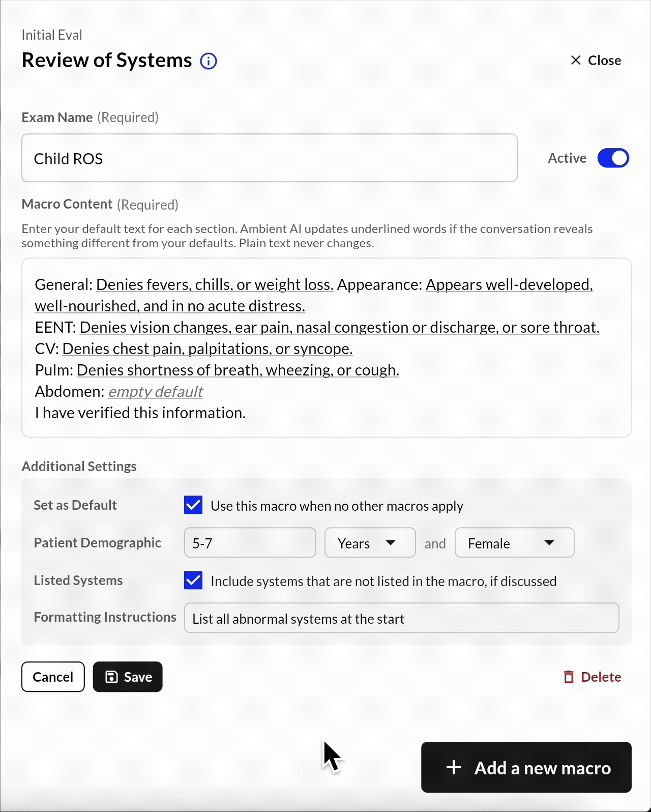The height and width of the screenshot is (812, 651).
Task: Click the empty default placeholder for Abdomen
Action: pos(155,391)
